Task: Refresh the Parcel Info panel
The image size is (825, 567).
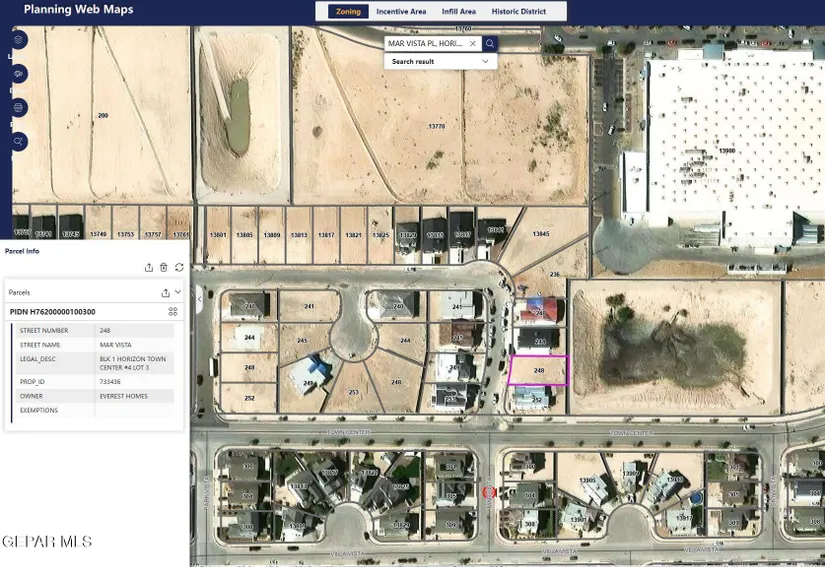Action: 179,267
